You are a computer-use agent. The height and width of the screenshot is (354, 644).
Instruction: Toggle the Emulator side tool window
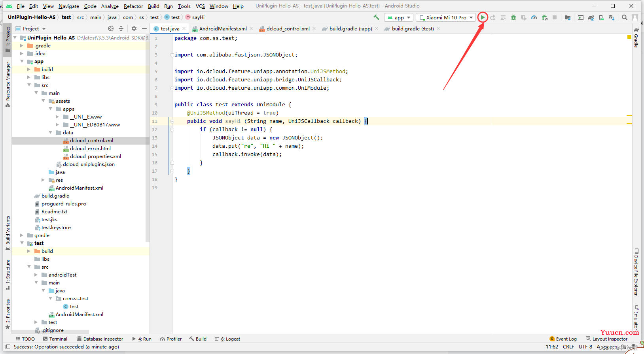[636, 317]
